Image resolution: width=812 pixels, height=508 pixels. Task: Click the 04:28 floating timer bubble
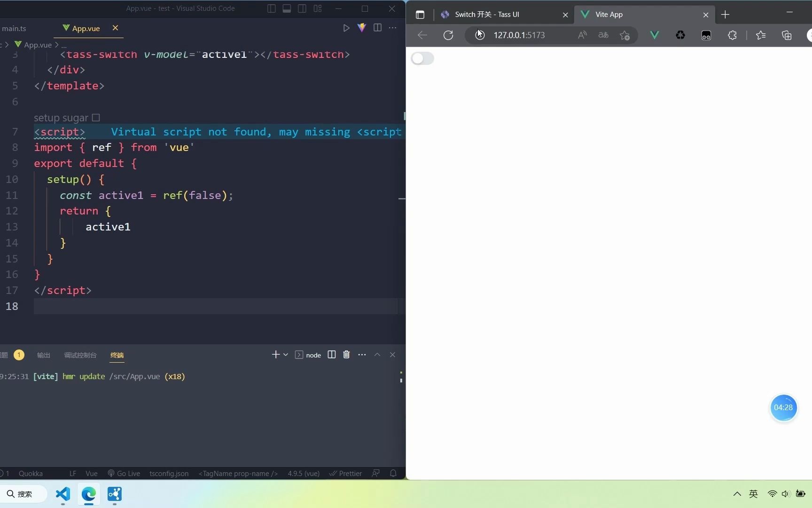point(783,407)
